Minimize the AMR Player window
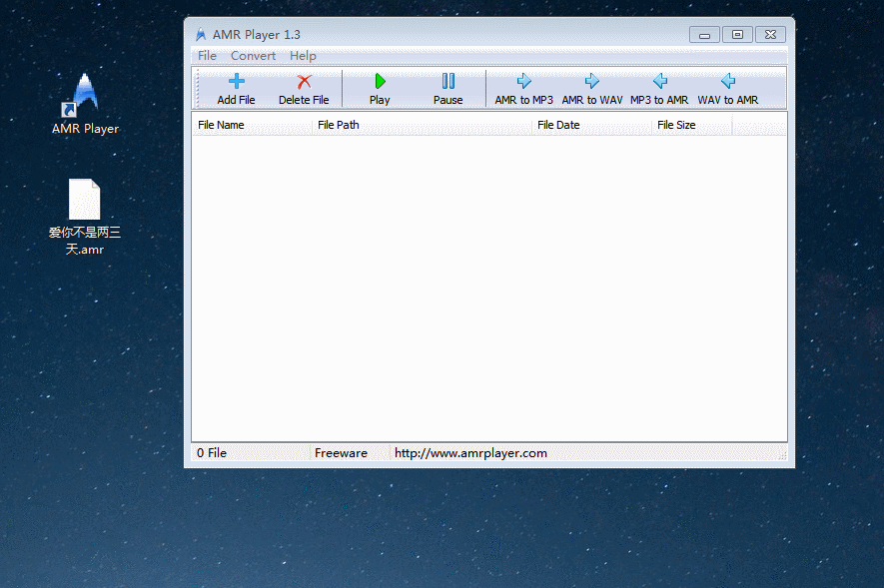884x588 pixels. [704, 35]
